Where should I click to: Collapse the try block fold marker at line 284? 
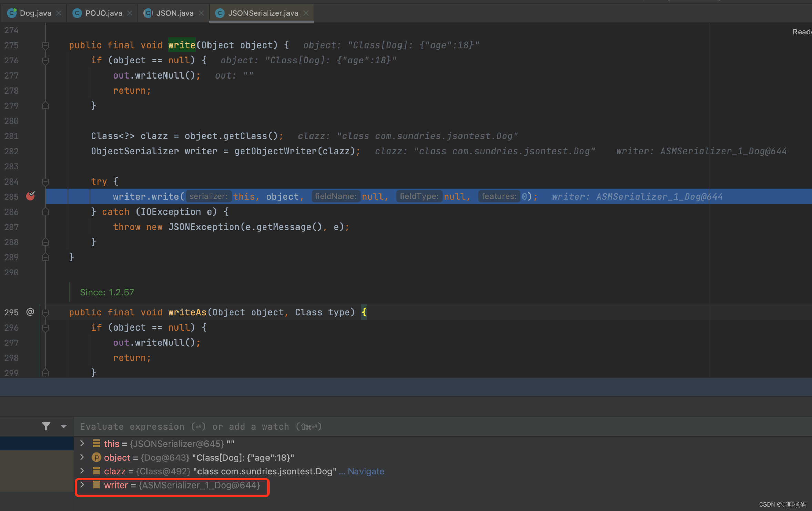tap(45, 182)
